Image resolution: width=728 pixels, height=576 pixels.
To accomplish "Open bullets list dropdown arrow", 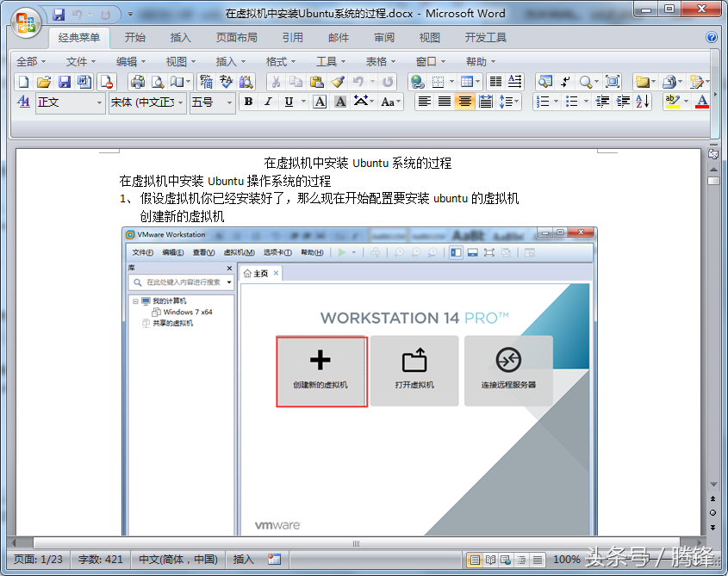I will [586, 102].
